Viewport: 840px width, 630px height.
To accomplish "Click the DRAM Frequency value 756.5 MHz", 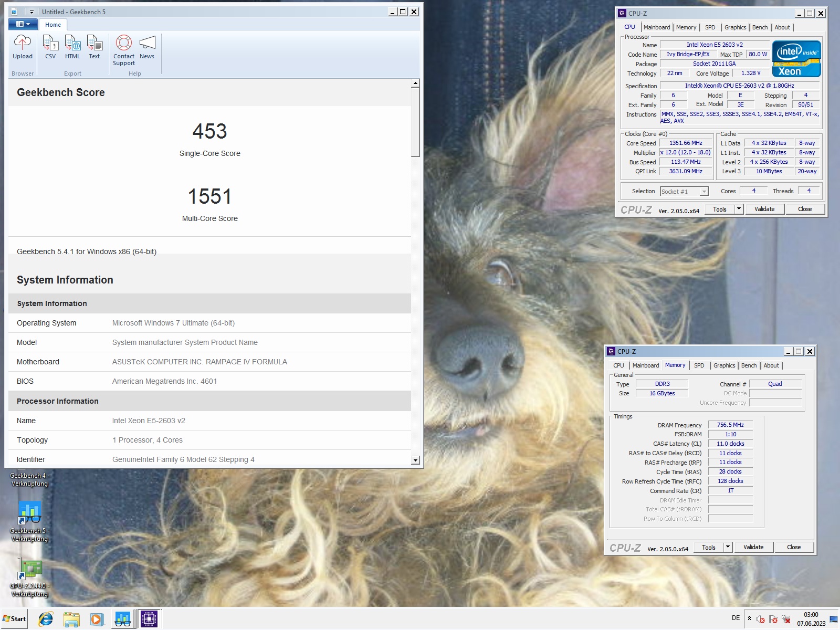I will click(x=730, y=425).
